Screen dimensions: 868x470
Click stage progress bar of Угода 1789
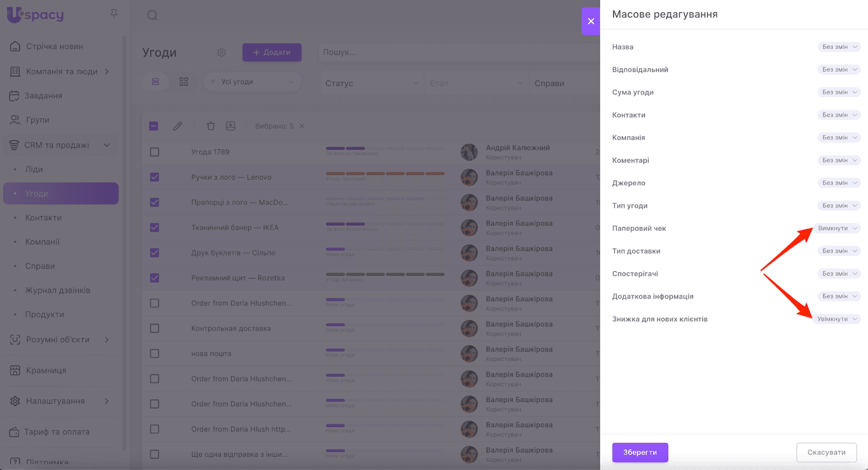click(x=385, y=148)
